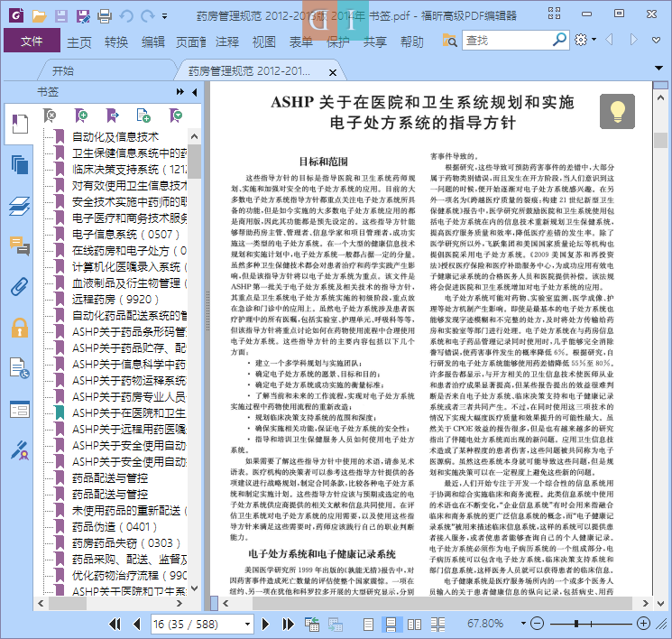Open the 表单 ribbon tab

(x=301, y=42)
